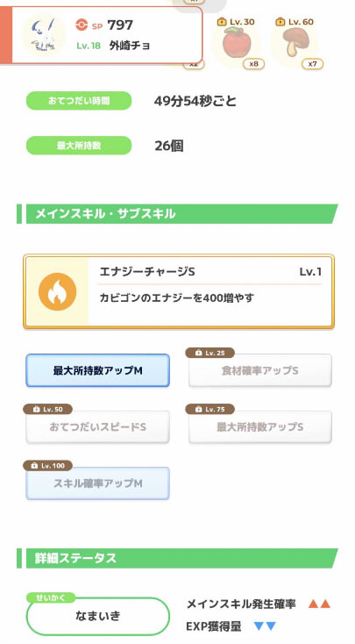Tap the 最大所持数 green label
The width and height of the screenshot is (355, 644).
79,146
